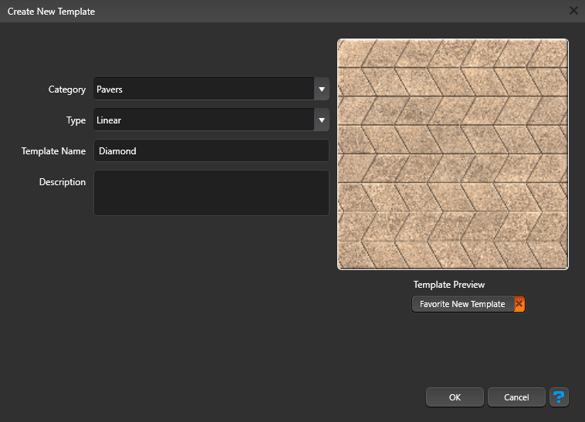The width and height of the screenshot is (585, 422).
Task: Click the Template Name field containing Diamond
Action: pos(211,151)
